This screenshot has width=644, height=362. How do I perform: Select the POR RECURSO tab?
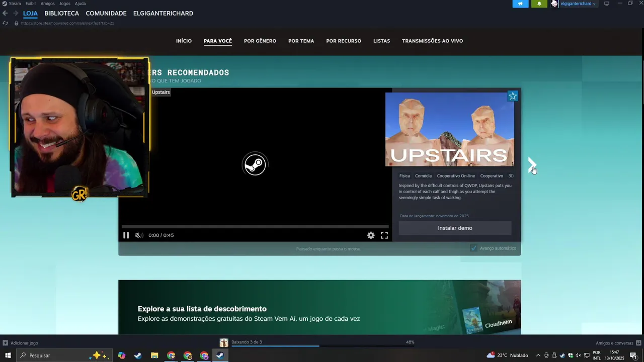(x=344, y=41)
